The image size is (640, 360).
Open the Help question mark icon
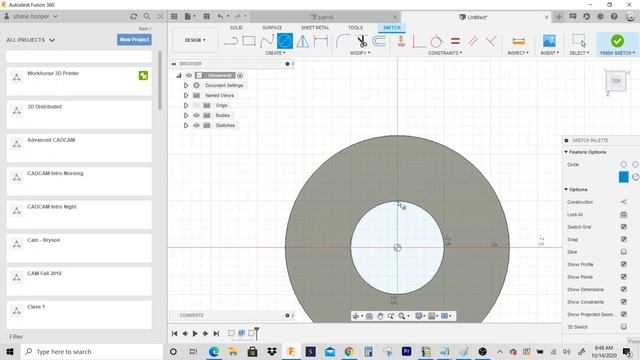coord(614,17)
